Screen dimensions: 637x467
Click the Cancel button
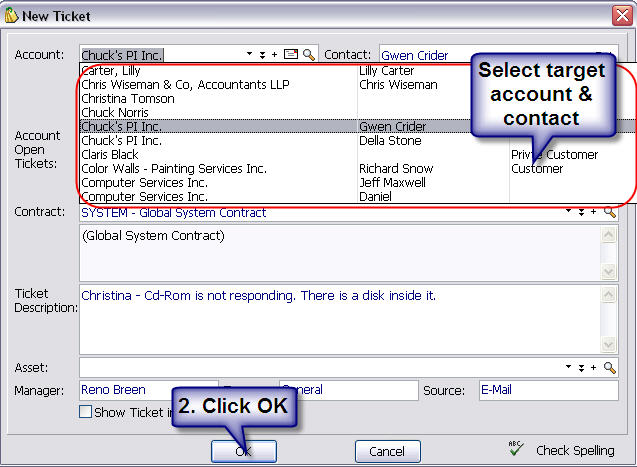[387, 451]
